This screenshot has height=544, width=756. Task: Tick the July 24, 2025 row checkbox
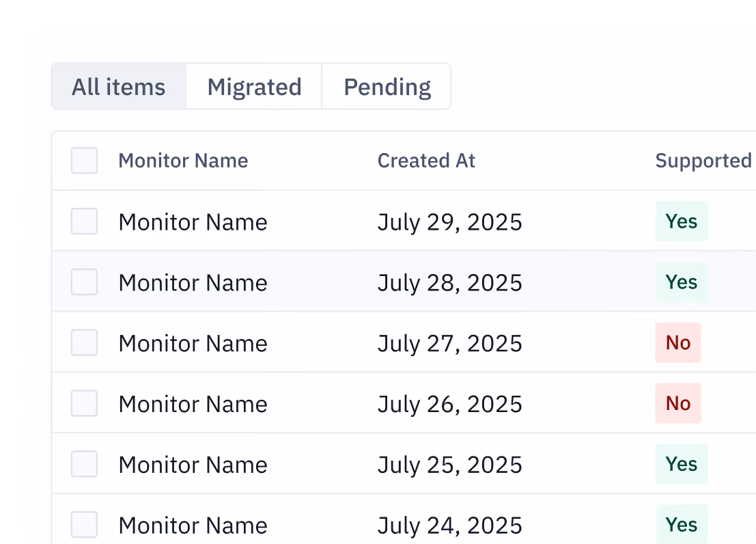pyautogui.click(x=85, y=525)
